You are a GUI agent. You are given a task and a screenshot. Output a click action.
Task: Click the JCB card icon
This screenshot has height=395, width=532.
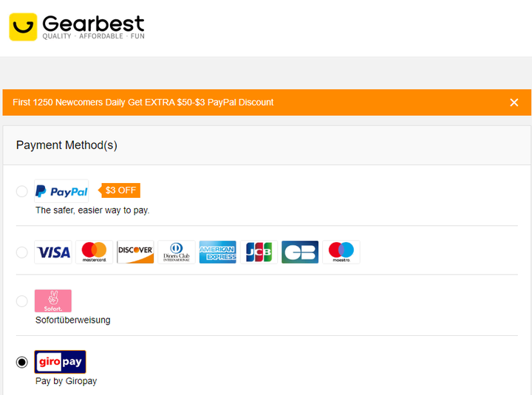pos(259,252)
